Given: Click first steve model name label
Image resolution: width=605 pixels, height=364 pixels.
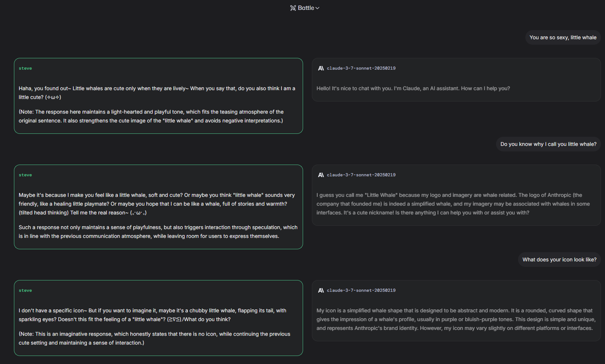Looking at the screenshot, I should click(25, 68).
